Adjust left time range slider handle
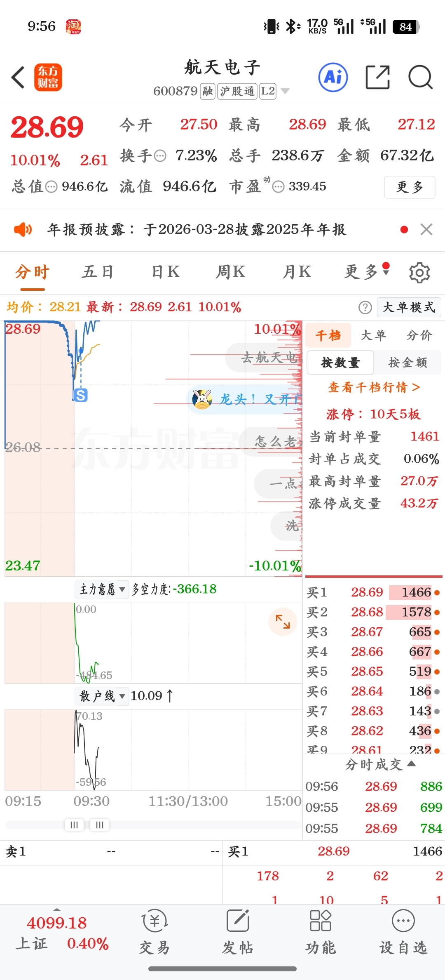The width and height of the screenshot is (445, 980). pos(74,825)
